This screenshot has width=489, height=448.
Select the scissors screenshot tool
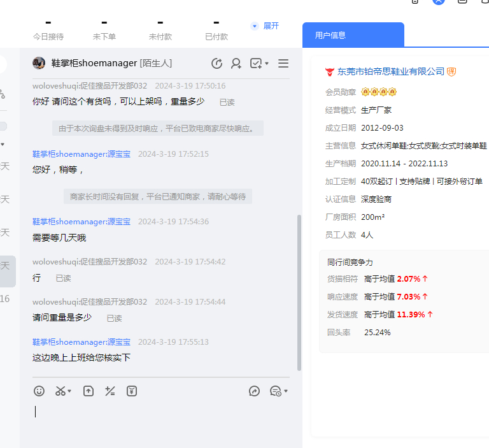click(x=60, y=391)
